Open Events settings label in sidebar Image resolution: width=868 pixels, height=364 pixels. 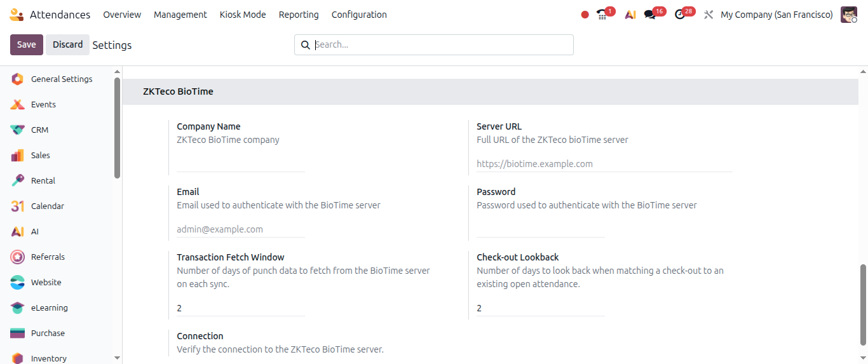click(x=43, y=105)
